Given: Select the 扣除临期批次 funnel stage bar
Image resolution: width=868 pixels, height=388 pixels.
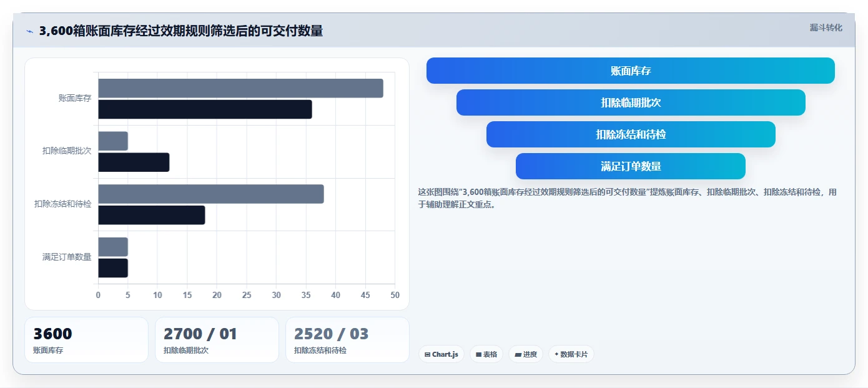Looking at the screenshot, I should coord(631,102).
